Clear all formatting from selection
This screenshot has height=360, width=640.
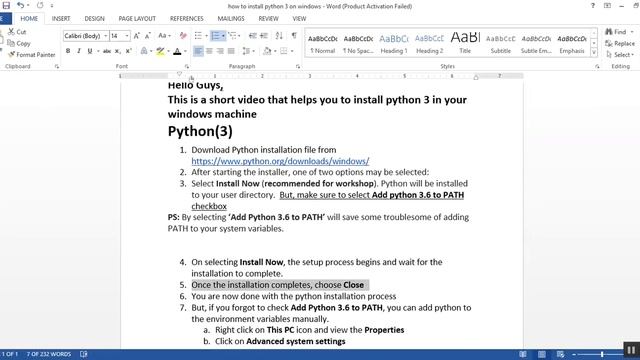coord(183,36)
